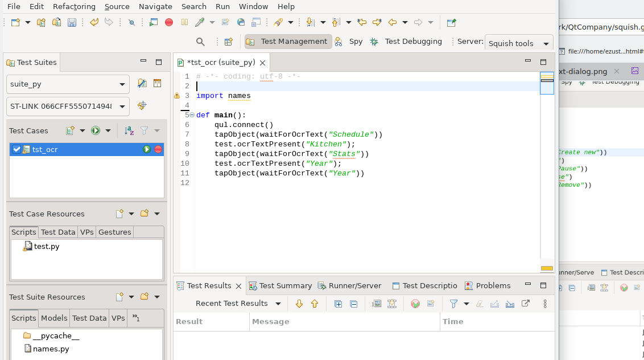Uncheck the tst_ocr test case checkbox
This screenshot has height=360, width=644.
click(x=16, y=149)
